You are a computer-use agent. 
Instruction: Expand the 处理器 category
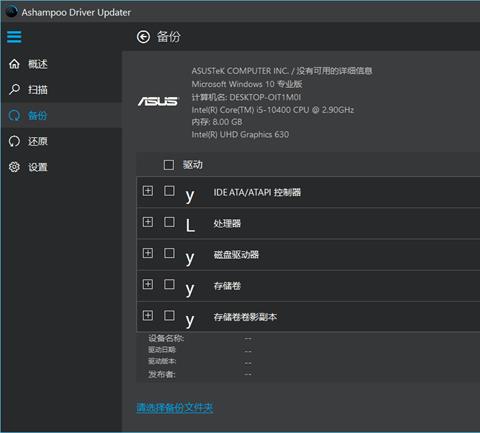(148, 222)
